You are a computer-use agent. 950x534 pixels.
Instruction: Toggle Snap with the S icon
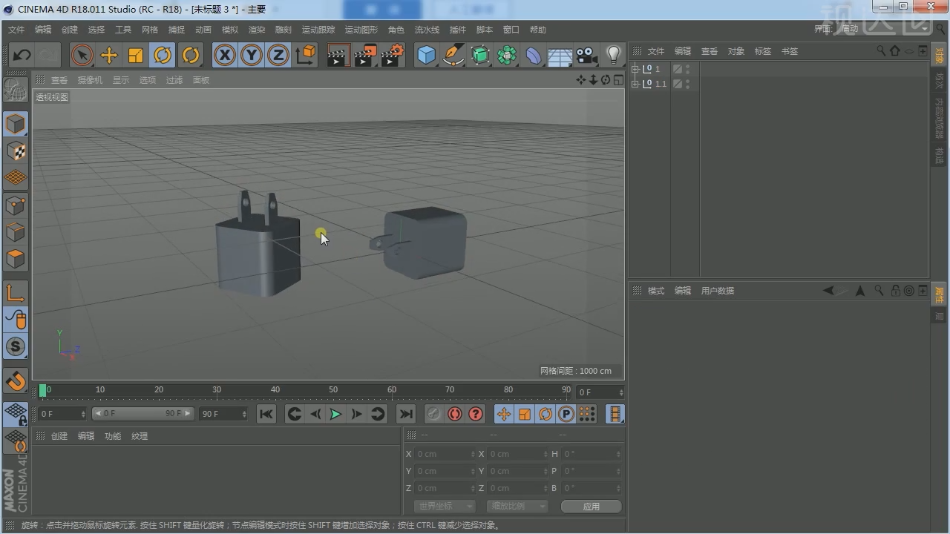pyautogui.click(x=15, y=346)
